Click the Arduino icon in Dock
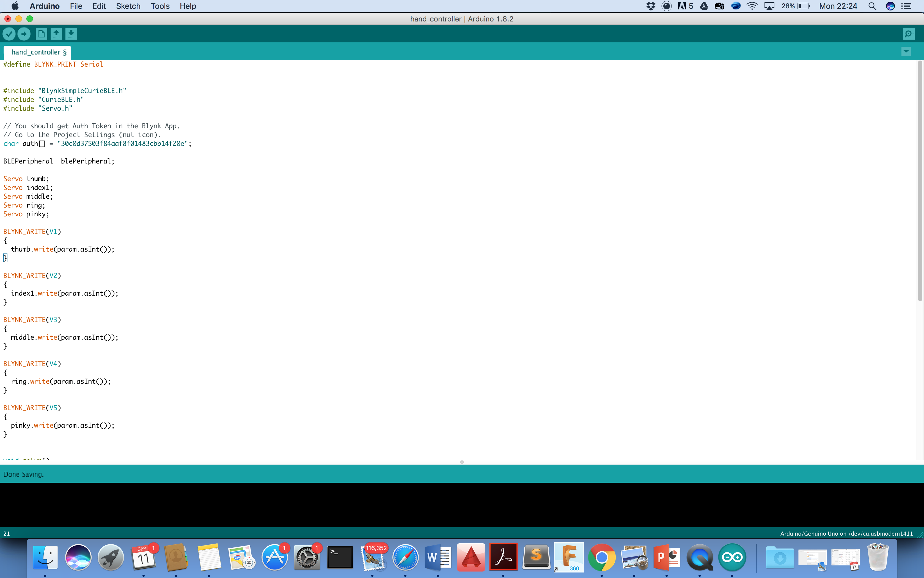This screenshot has height=578, width=924. pos(732,557)
